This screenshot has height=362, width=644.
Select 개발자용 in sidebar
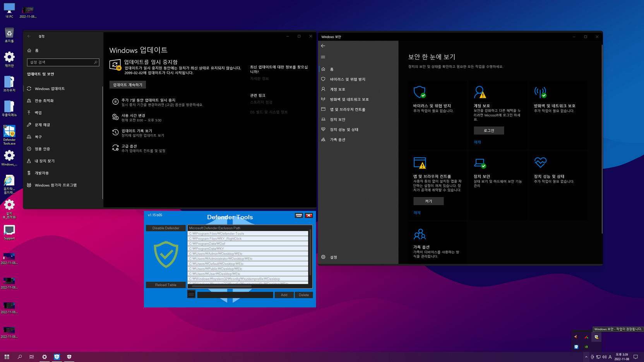[63, 173]
